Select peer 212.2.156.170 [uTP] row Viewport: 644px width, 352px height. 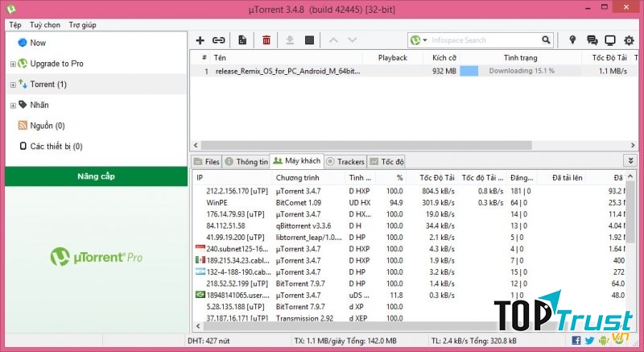click(409, 191)
